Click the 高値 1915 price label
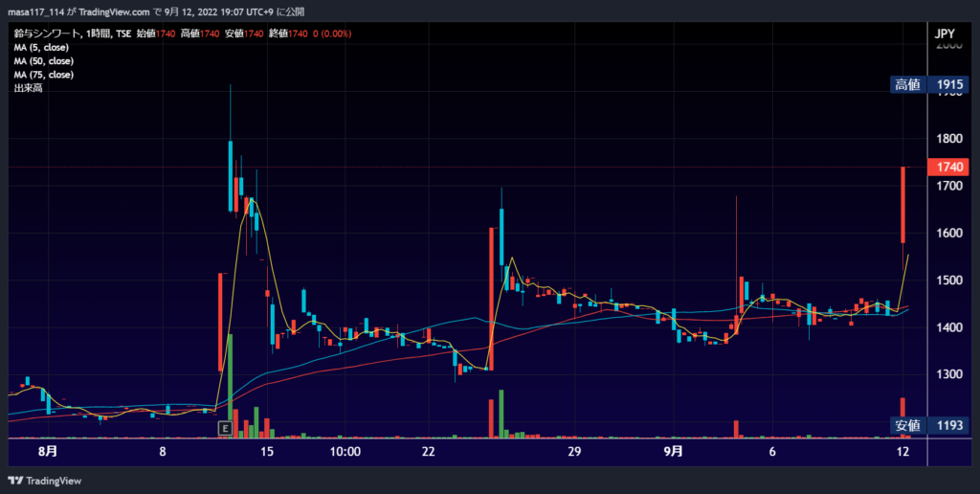This screenshot has width=980, height=494. 929,85
